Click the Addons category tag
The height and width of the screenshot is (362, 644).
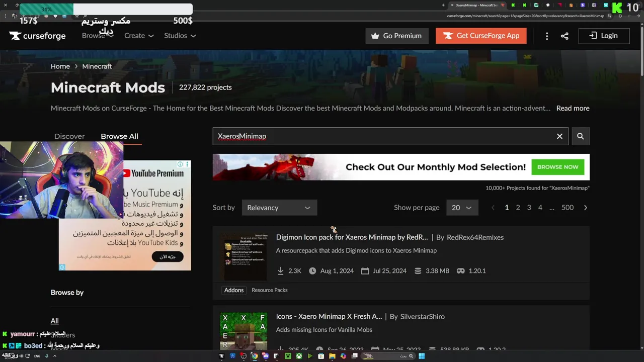click(x=234, y=290)
